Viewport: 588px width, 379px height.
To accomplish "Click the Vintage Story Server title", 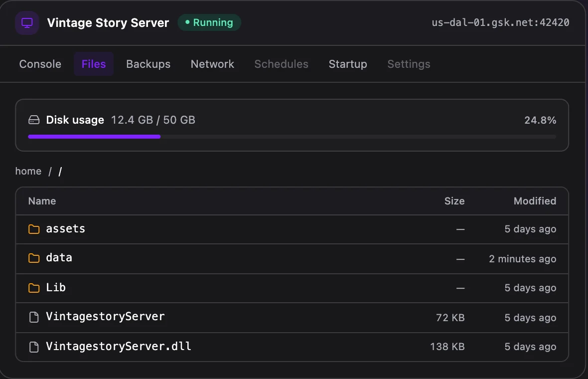I will pyautogui.click(x=108, y=23).
